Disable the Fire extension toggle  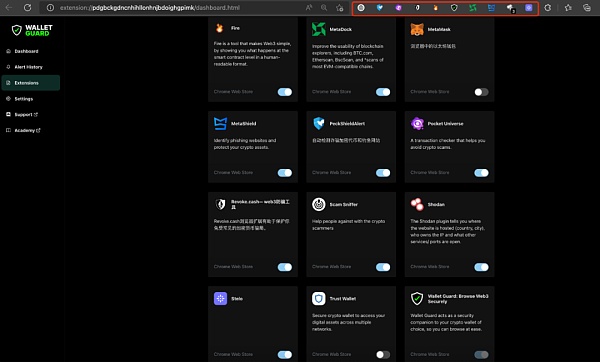[x=285, y=92]
